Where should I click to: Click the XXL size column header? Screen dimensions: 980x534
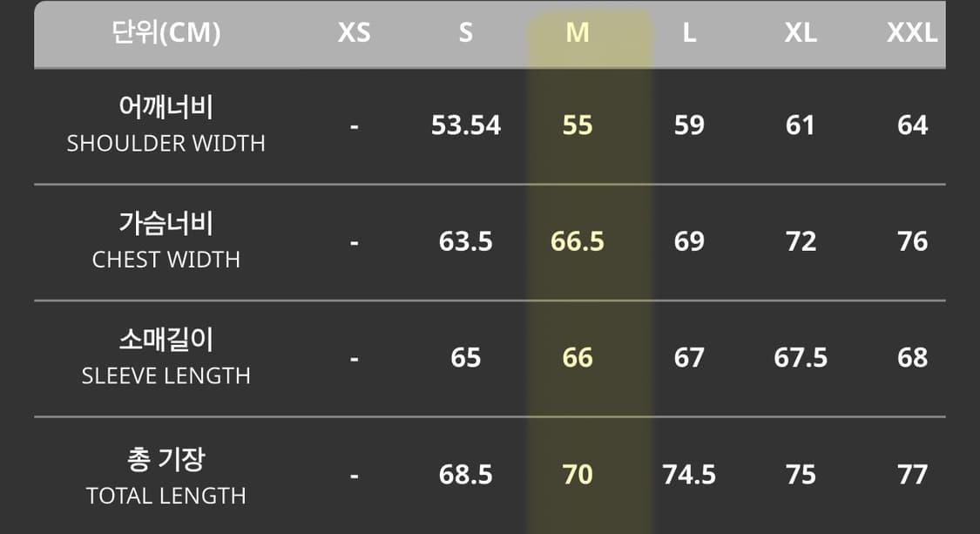tap(912, 33)
